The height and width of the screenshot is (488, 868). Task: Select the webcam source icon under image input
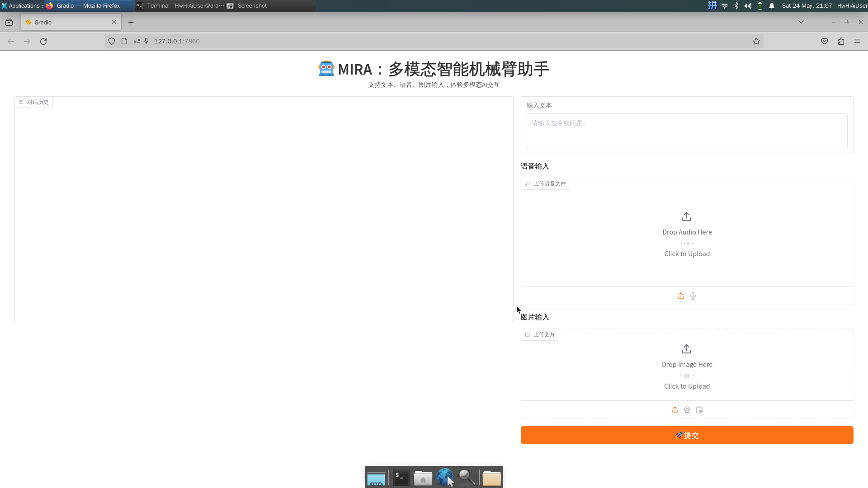click(687, 410)
